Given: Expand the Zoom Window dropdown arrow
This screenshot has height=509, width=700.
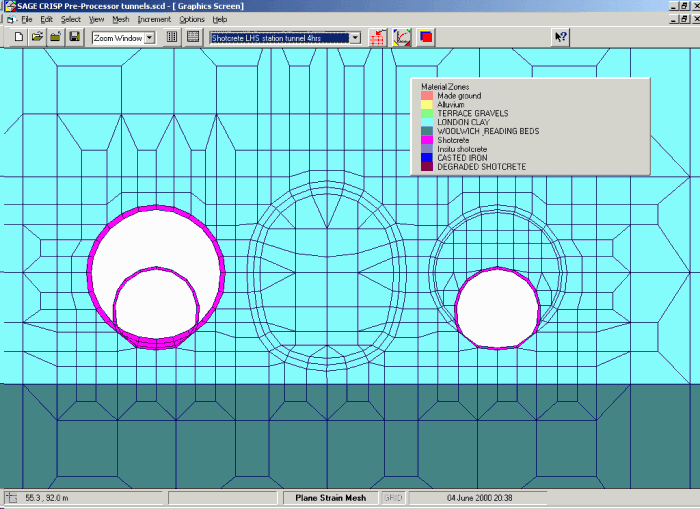Looking at the screenshot, I should click(150, 38).
